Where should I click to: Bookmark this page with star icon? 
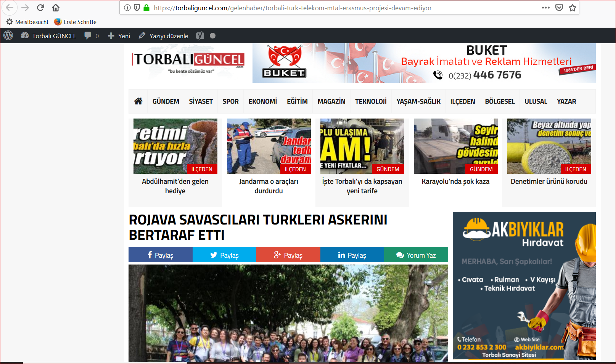(x=572, y=8)
